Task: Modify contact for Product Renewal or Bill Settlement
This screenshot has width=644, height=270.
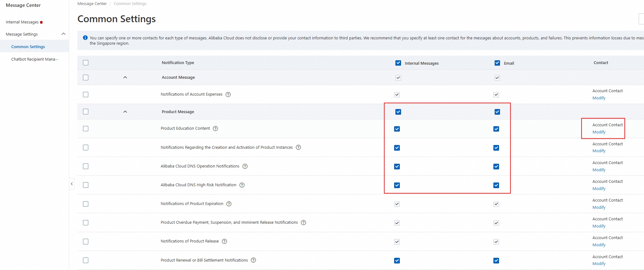Action: click(599, 263)
